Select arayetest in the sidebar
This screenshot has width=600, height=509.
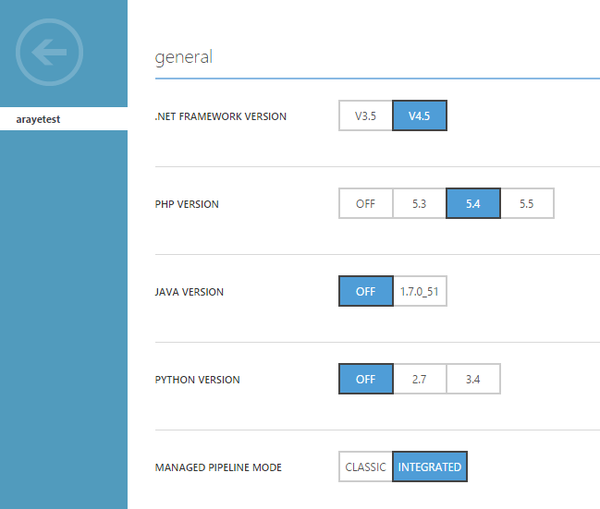click(x=39, y=119)
